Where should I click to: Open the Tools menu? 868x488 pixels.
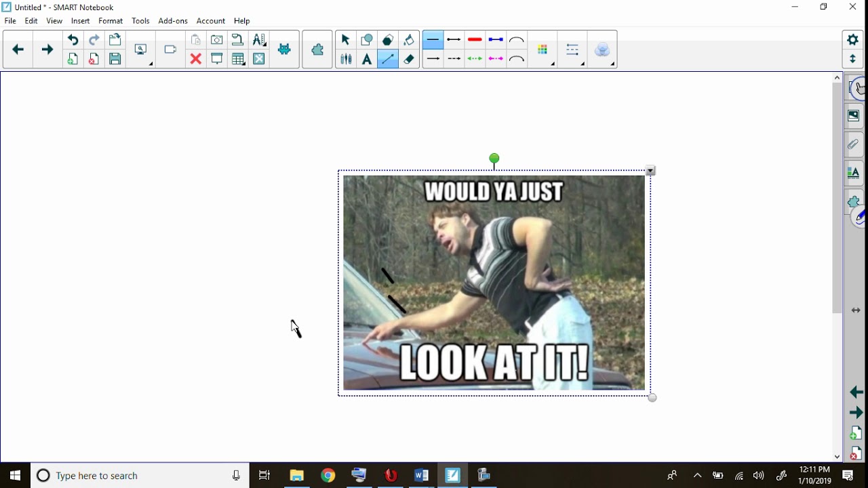pyautogui.click(x=141, y=21)
